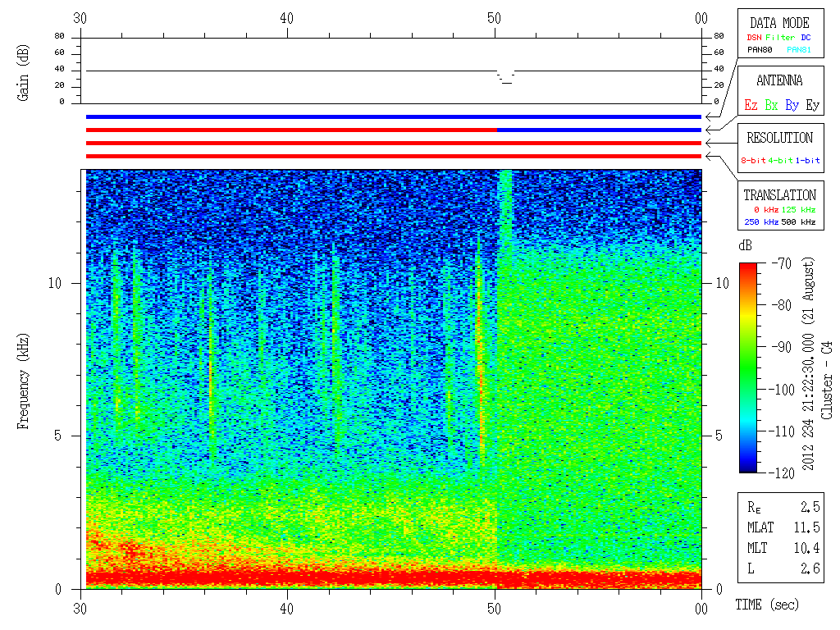Screen dimensions: 840x630
Task: Click the black Ey antenna label
Action: tap(812, 105)
